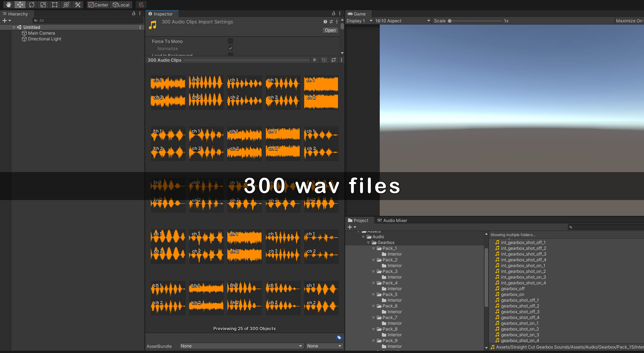This screenshot has width=644, height=353.
Task: Click the custom editor tools icon
Action: pyautogui.click(x=78, y=5)
